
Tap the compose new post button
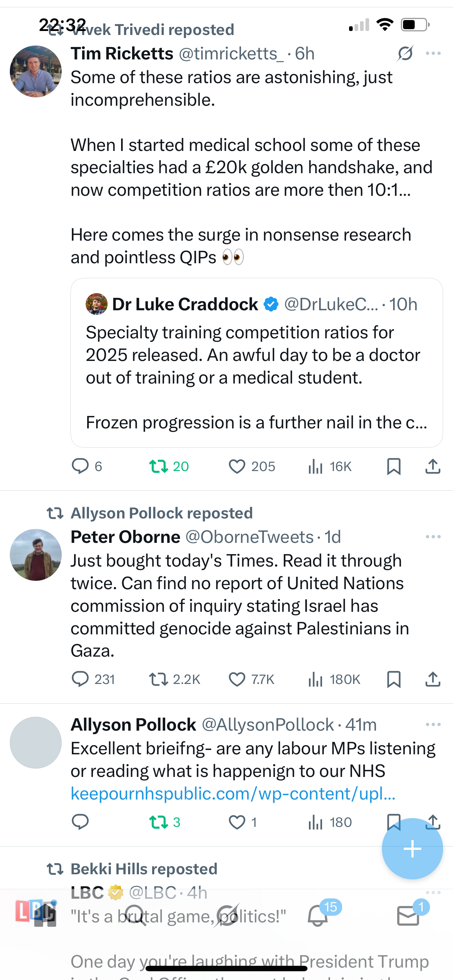click(x=412, y=849)
